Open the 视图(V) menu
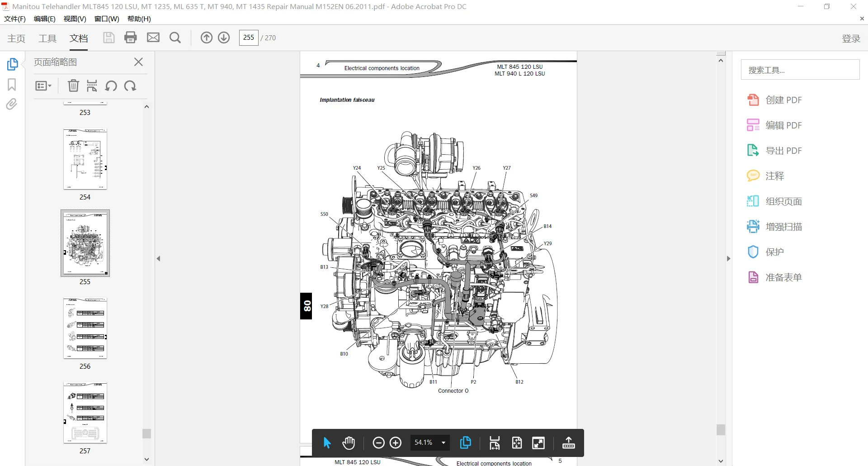868x466 pixels. 75,19
